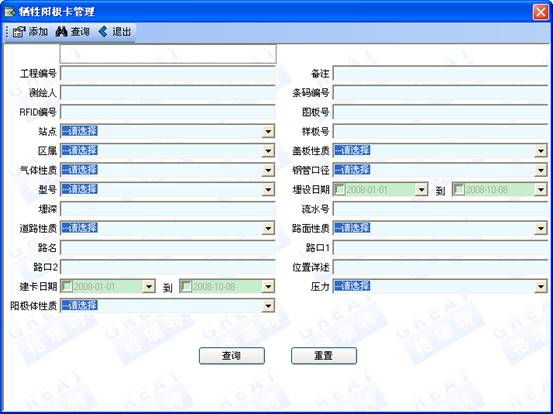The height and width of the screenshot is (414, 553).
Task: Click the 位置详述 input field
Action: pos(440,267)
